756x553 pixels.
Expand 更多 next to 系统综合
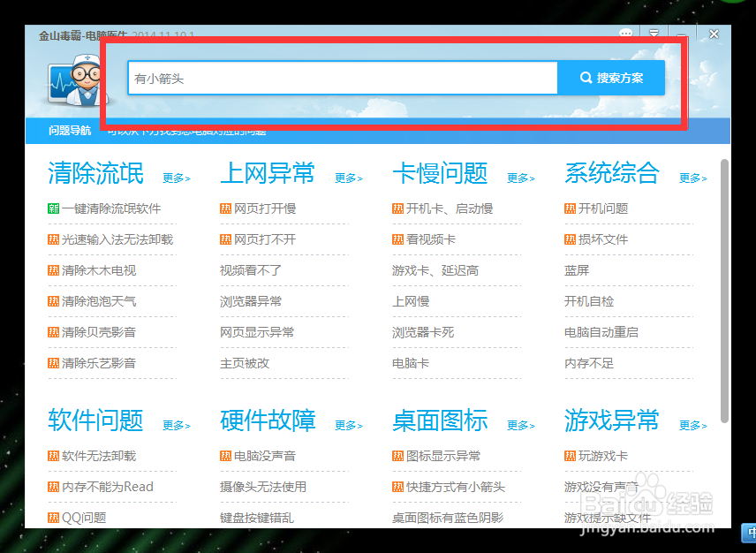[x=692, y=178]
